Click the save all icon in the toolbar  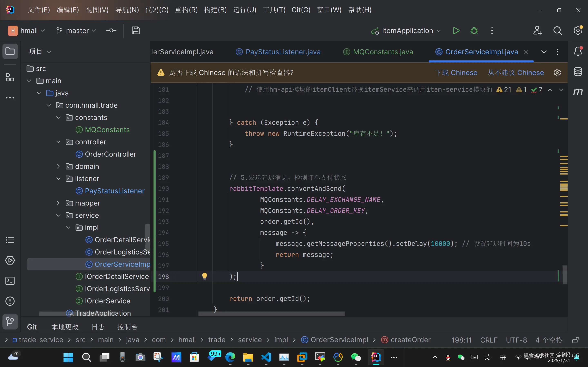[136, 31]
